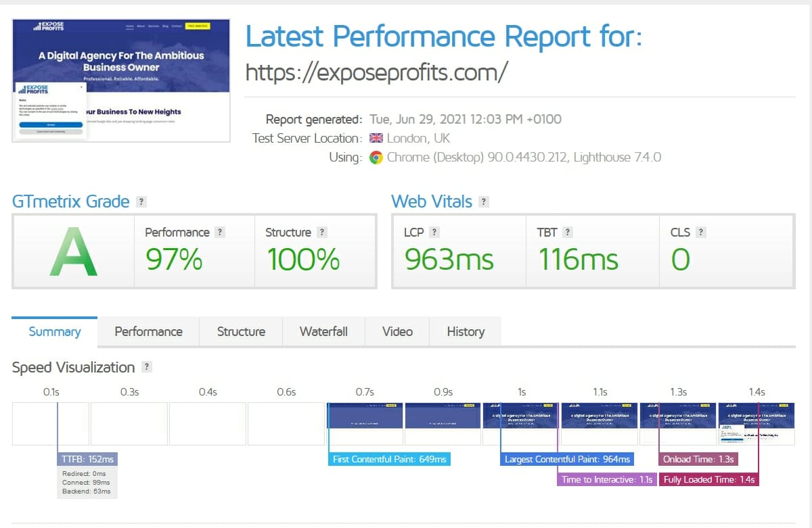Click the TTFB 152ms marker label
This screenshot has height=528, width=812.
tap(87, 459)
